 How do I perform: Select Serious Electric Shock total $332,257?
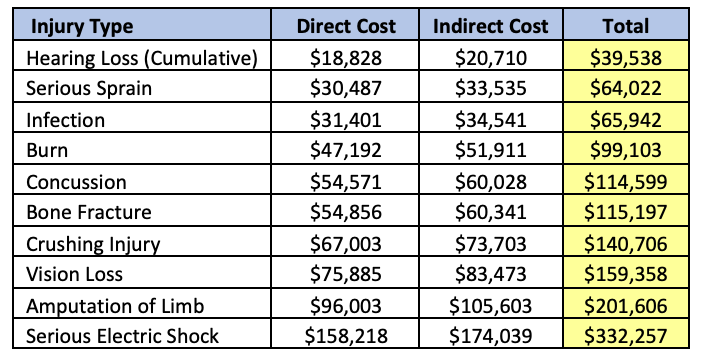click(626, 333)
